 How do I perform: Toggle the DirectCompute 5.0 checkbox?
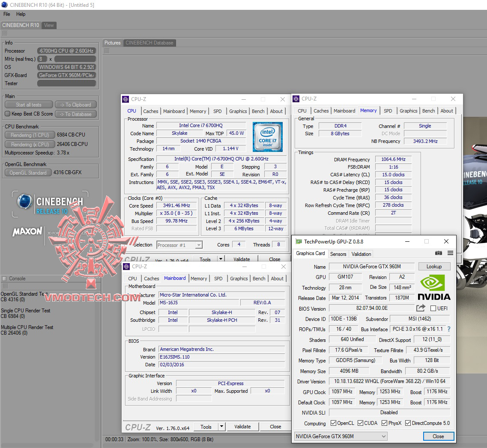(x=408, y=423)
